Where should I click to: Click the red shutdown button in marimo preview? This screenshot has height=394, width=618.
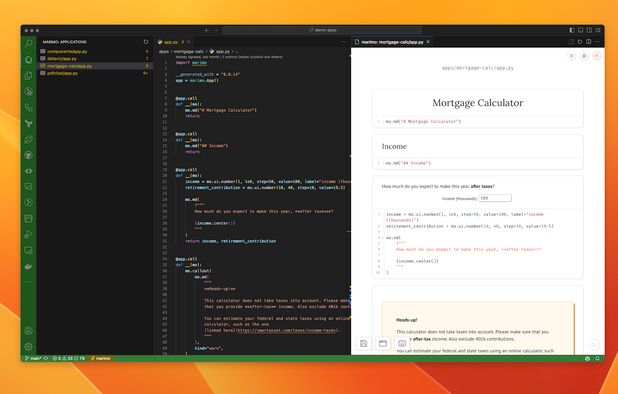coord(597,56)
